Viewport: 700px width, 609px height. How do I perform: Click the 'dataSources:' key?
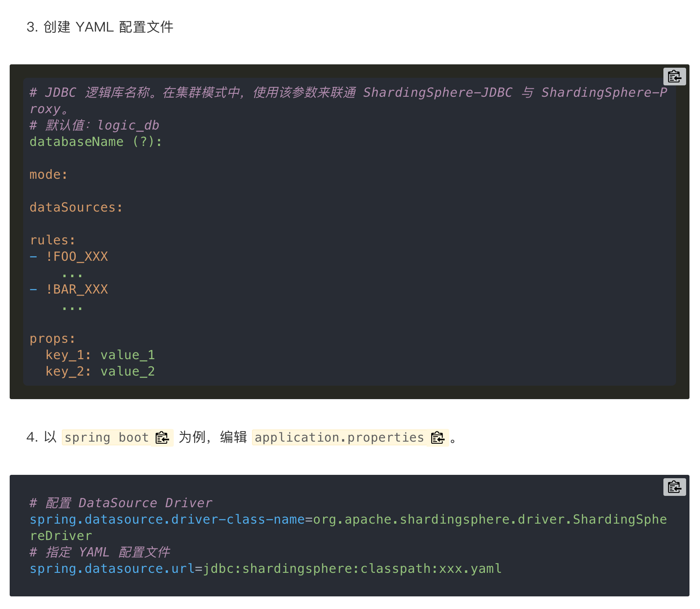pos(76,207)
